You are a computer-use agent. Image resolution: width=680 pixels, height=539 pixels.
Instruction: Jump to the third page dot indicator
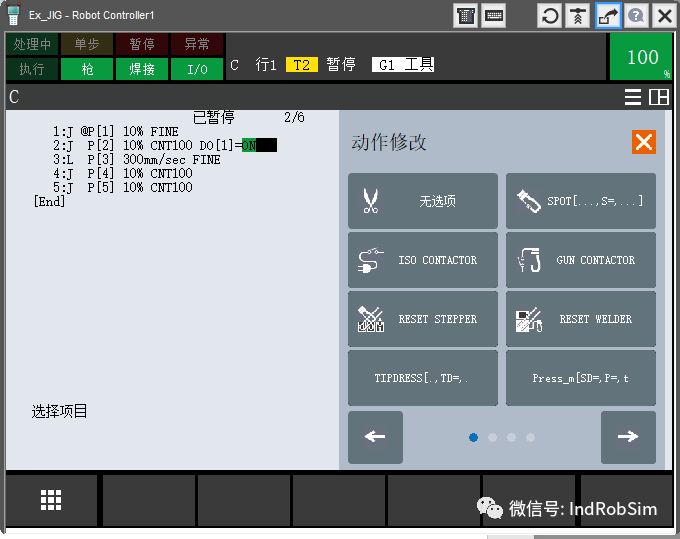[511, 438]
